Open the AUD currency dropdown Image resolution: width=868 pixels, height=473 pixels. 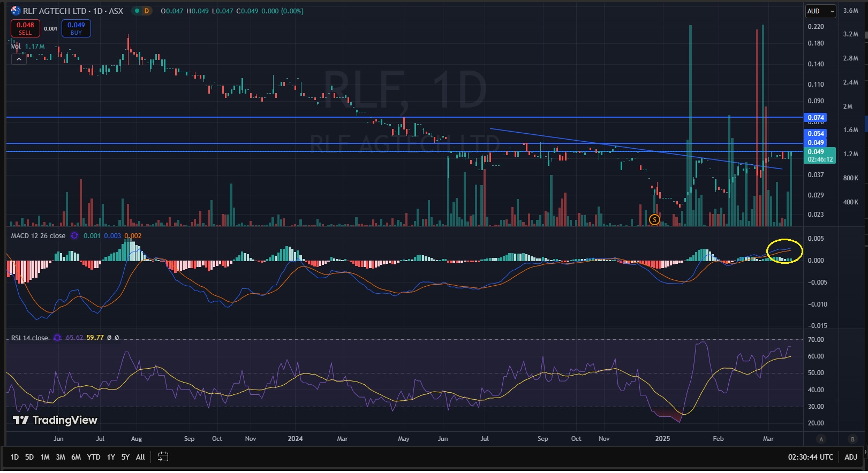pos(821,11)
